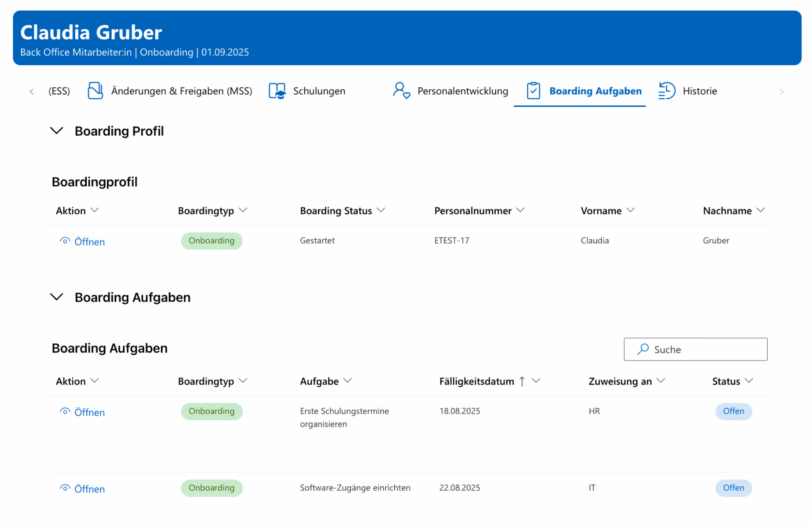Click the ascending sort arrow on Fälligkeitsdatum

coord(522,381)
